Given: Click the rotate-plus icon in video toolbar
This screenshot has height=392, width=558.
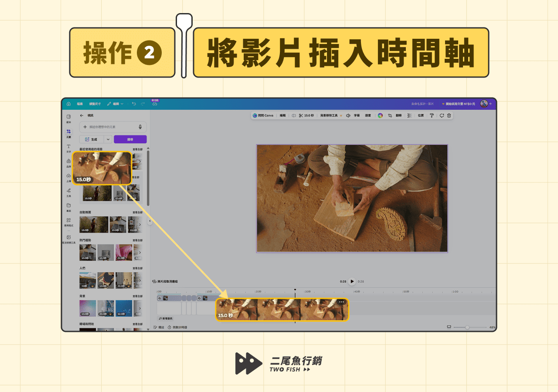Looking at the screenshot, I should pos(442,115).
